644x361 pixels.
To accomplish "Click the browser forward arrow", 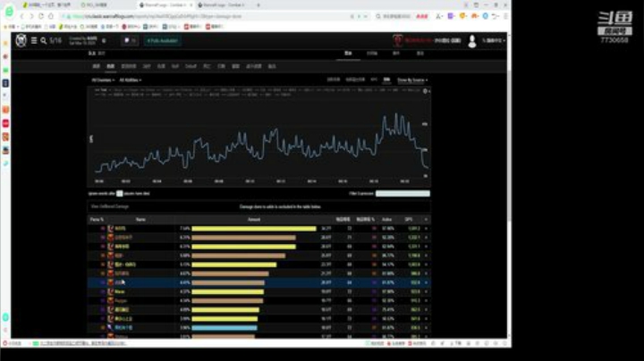I will tap(31, 16).
